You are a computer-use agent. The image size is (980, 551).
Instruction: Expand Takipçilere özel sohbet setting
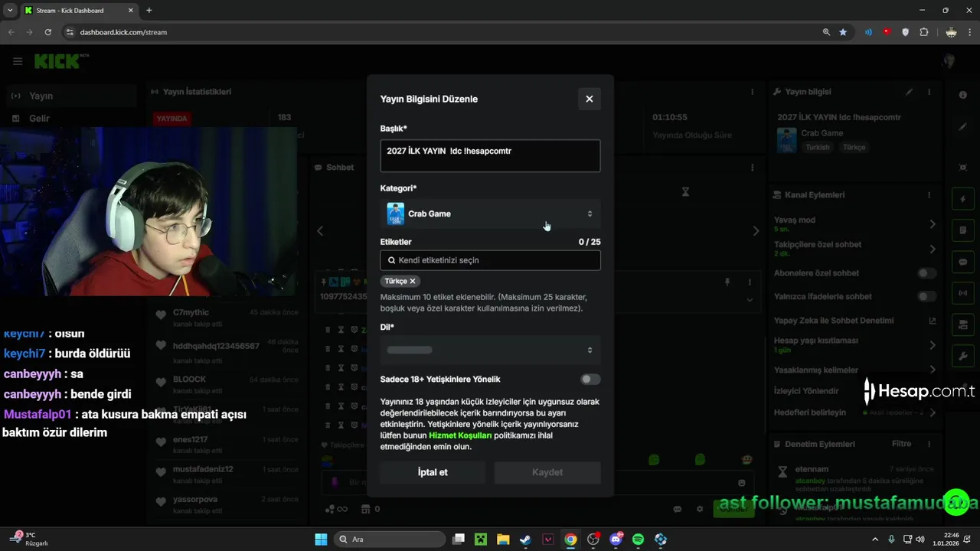[933, 249]
